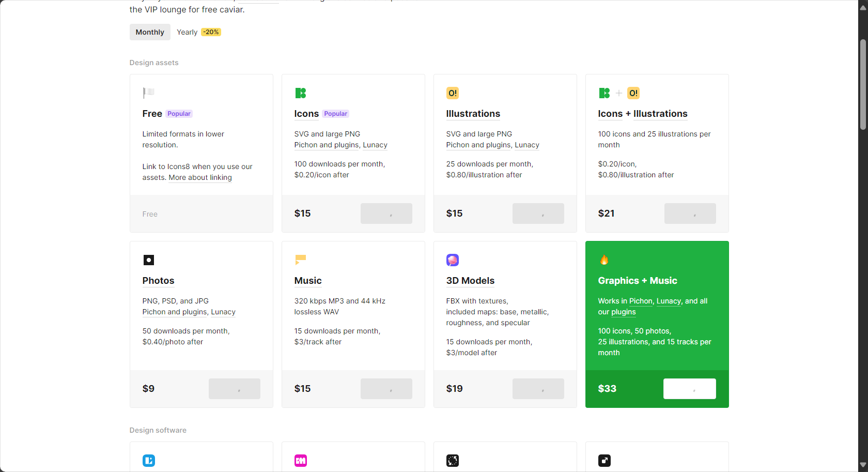Click the $33 price on Graphics + Music
868x472 pixels.
607,389
